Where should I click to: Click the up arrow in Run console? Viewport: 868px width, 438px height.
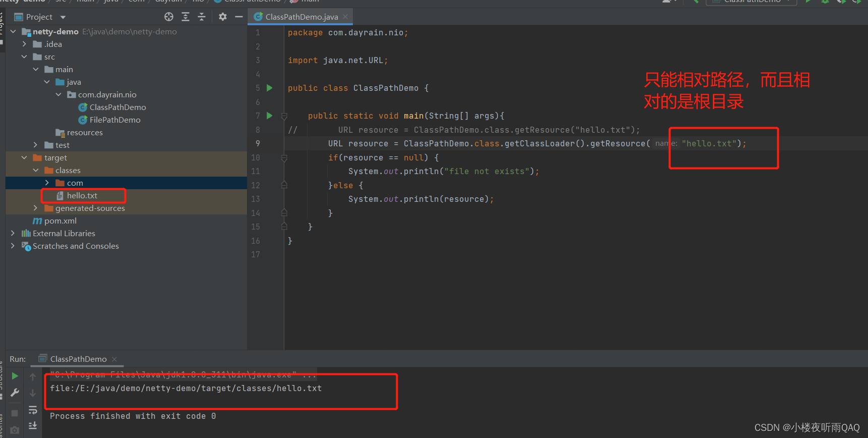pyautogui.click(x=33, y=377)
